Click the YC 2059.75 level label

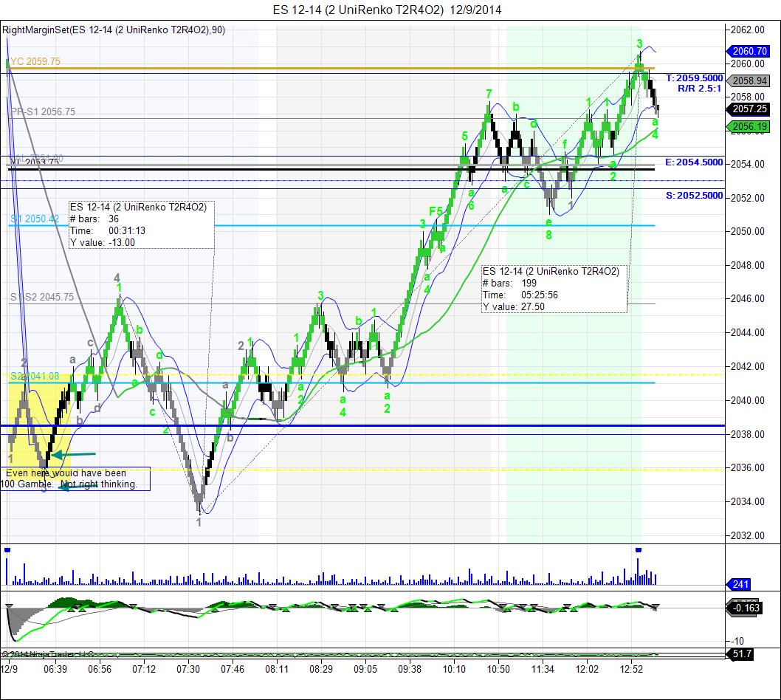[x=35, y=61]
